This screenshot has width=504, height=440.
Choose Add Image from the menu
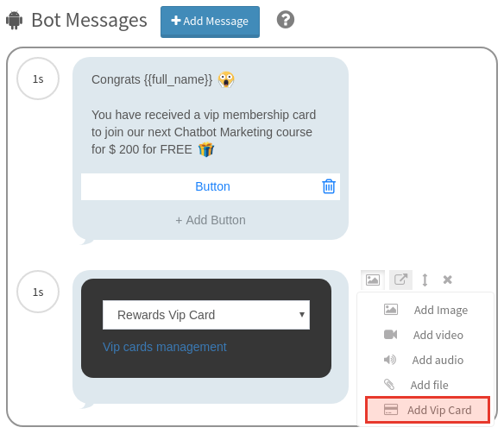[425, 310]
